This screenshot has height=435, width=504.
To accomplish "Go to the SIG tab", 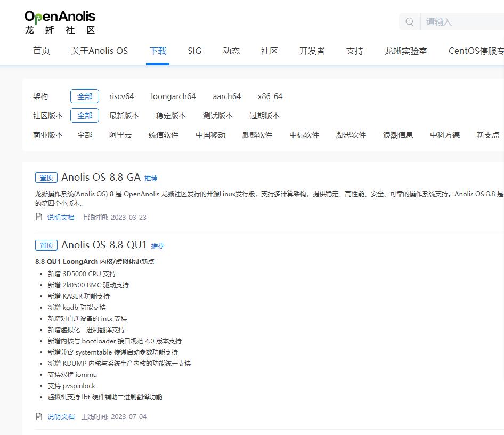I will click(194, 51).
